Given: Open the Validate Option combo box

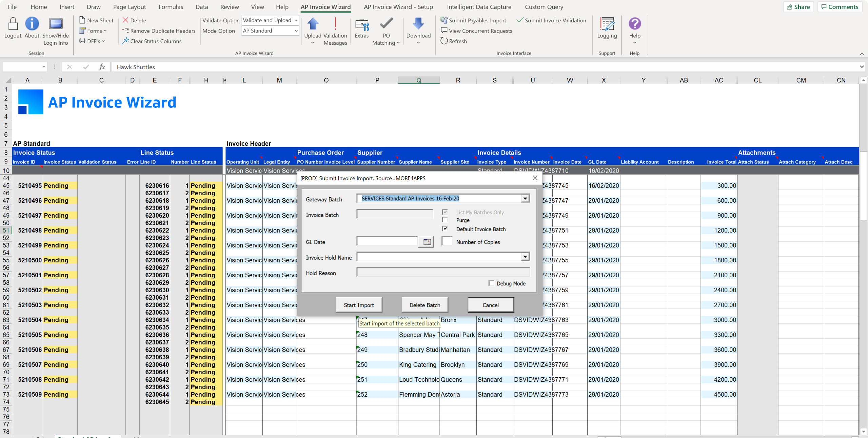Looking at the screenshot, I should point(270,20).
